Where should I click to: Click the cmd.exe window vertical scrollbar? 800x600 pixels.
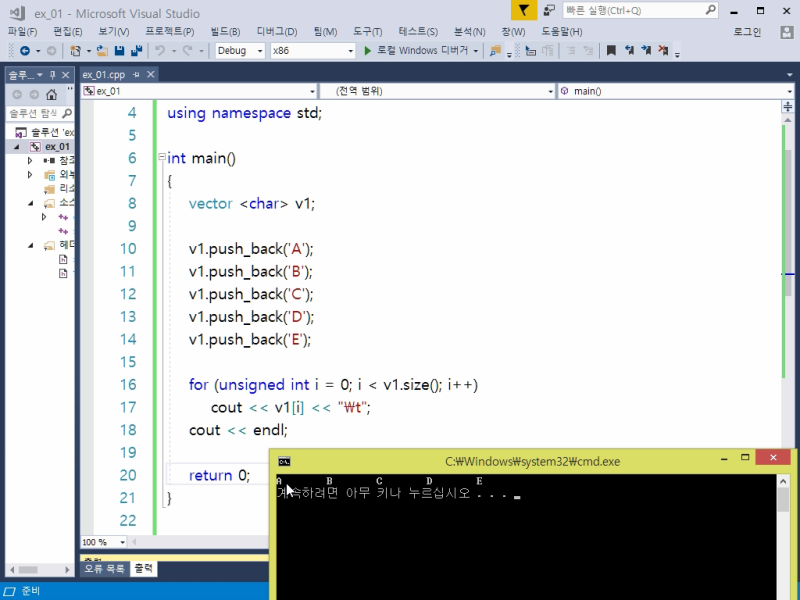point(783,537)
